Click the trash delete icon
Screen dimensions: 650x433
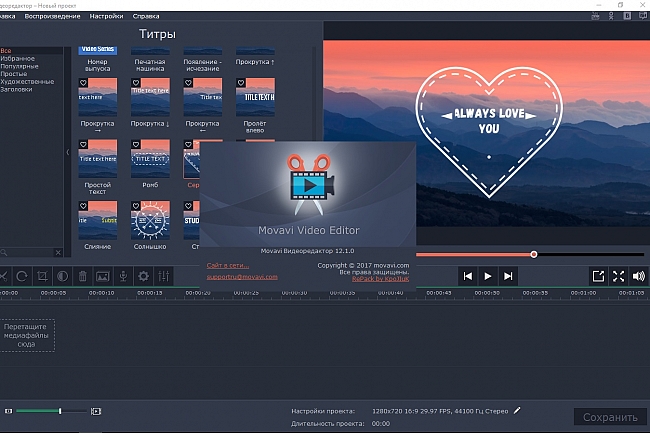point(82,276)
